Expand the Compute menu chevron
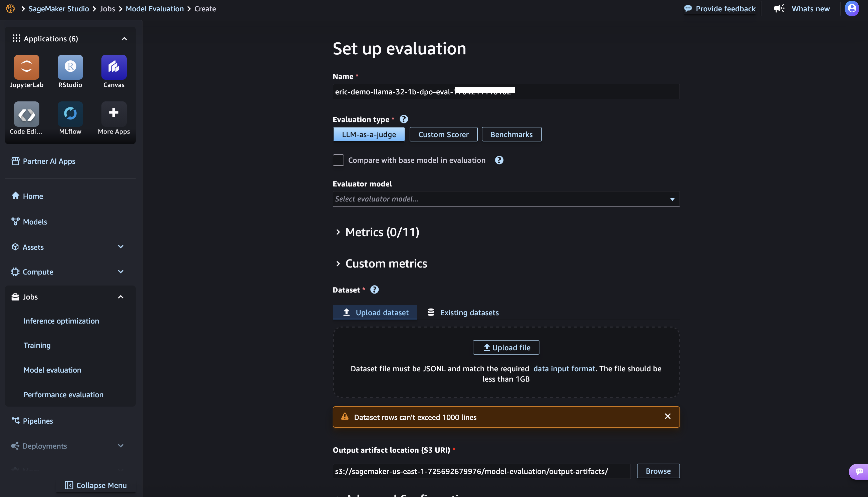 click(120, 272)
